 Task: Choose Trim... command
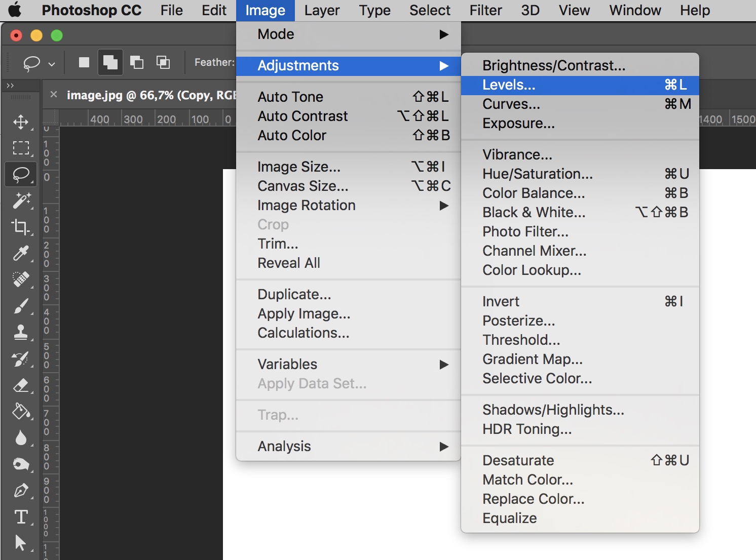coord(349,244)
